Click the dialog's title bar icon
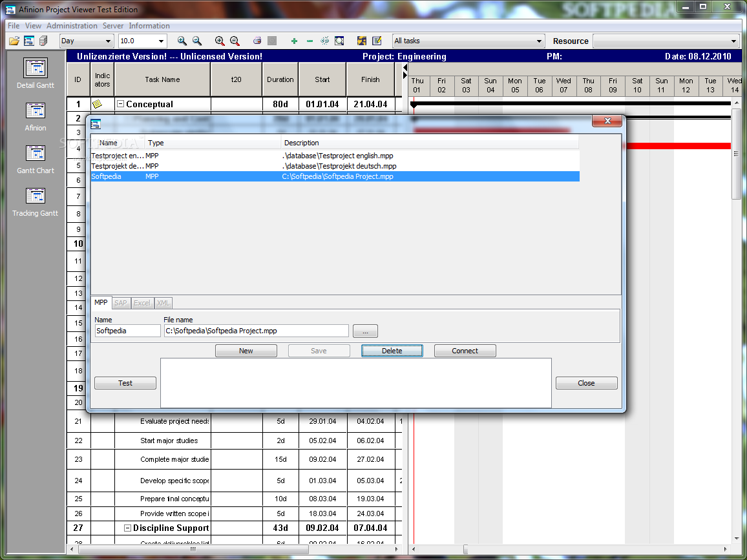This screenshot has width=747, height=560. click(x=95, y=124)
